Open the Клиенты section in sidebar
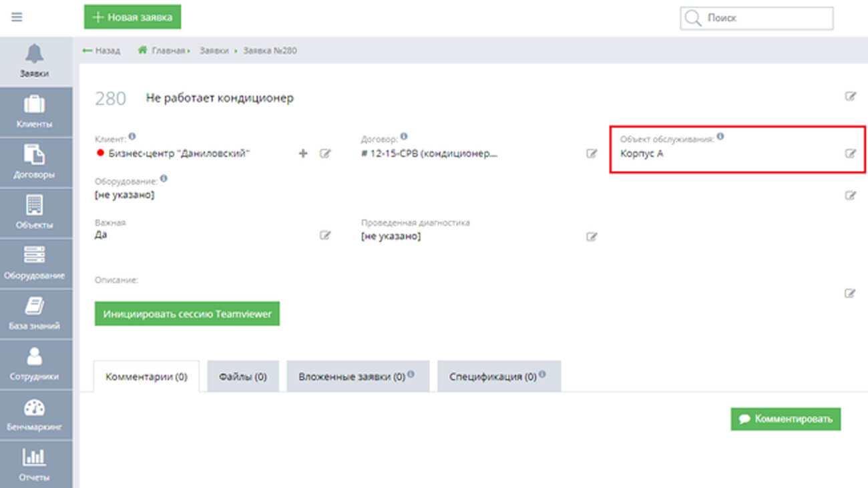This screenshot has width=868, height=488. coord(35,112)
